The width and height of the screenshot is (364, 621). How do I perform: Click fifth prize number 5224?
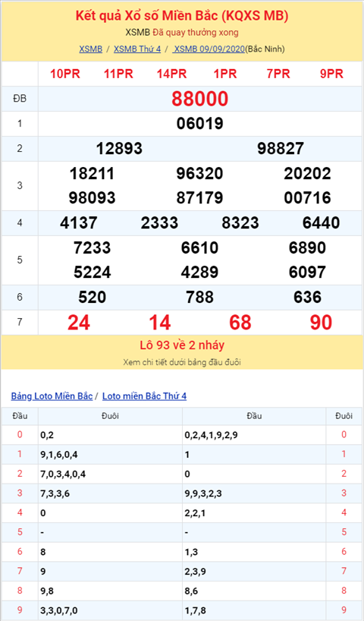[x=93, y=272]
